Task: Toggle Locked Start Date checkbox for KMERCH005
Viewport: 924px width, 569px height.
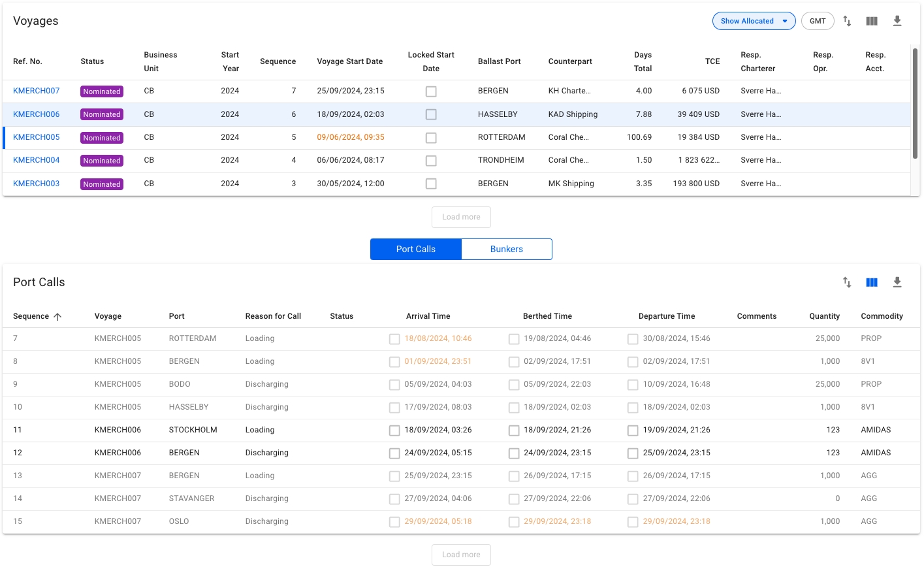Action: [431, 138]
